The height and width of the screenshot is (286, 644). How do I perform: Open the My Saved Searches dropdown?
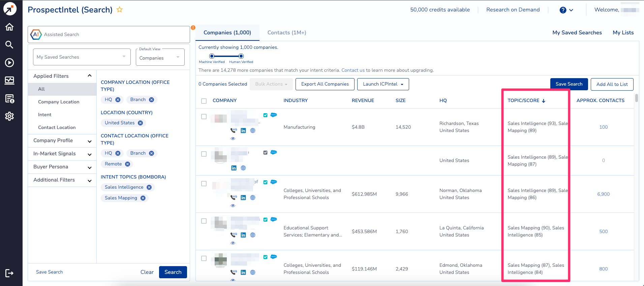82,57
